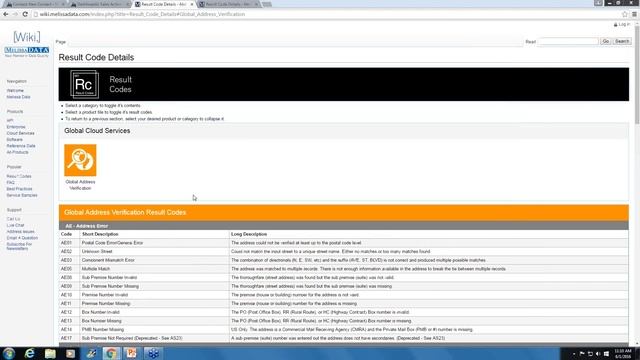Open the Chrome menu icon
Viewport: 640px width, 360px height.
(x=634, y=14)
